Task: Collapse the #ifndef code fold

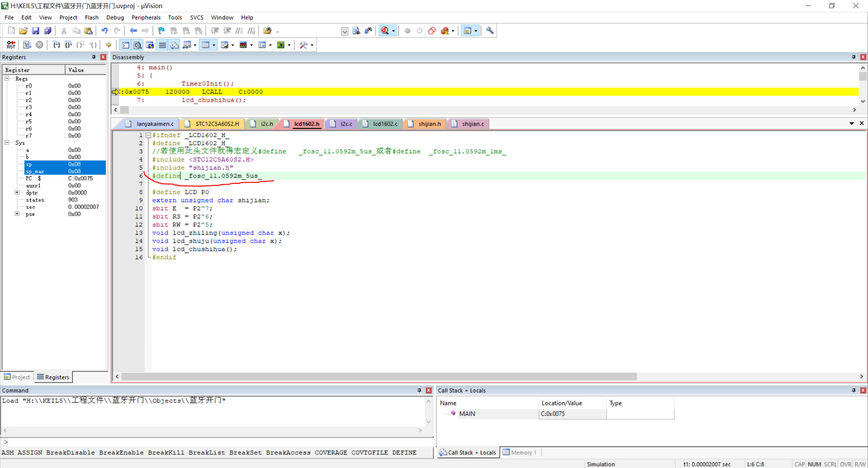Action: pos(148,135)
